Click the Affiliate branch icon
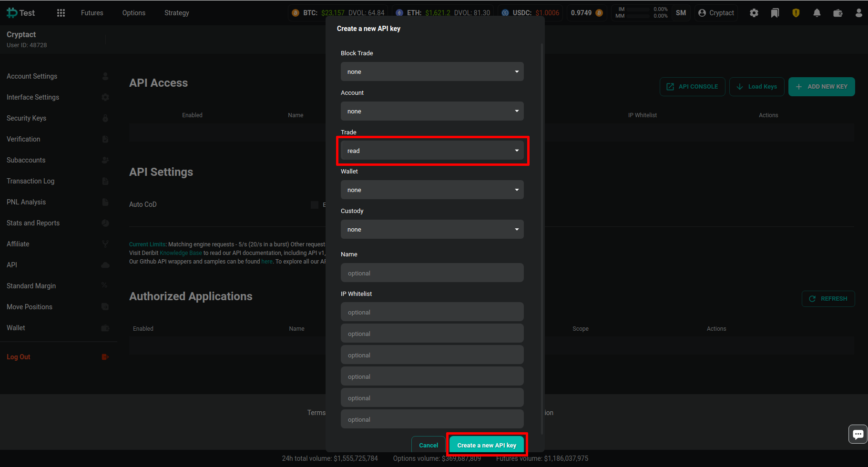The image size is (868, 467). pos(105,244)
